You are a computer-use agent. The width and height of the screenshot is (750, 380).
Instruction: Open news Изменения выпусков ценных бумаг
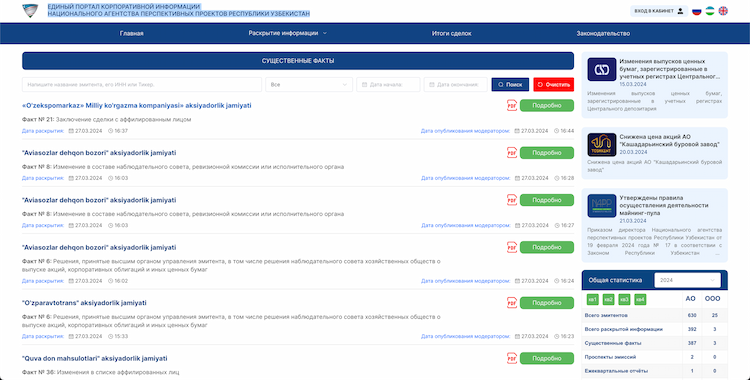pyautogui.click(x=669, y=69)
